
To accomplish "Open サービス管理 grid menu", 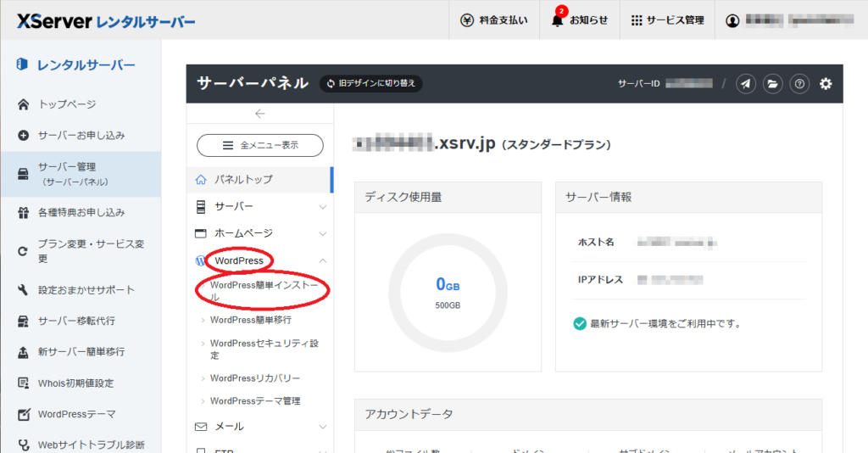I will click(667, 20).
